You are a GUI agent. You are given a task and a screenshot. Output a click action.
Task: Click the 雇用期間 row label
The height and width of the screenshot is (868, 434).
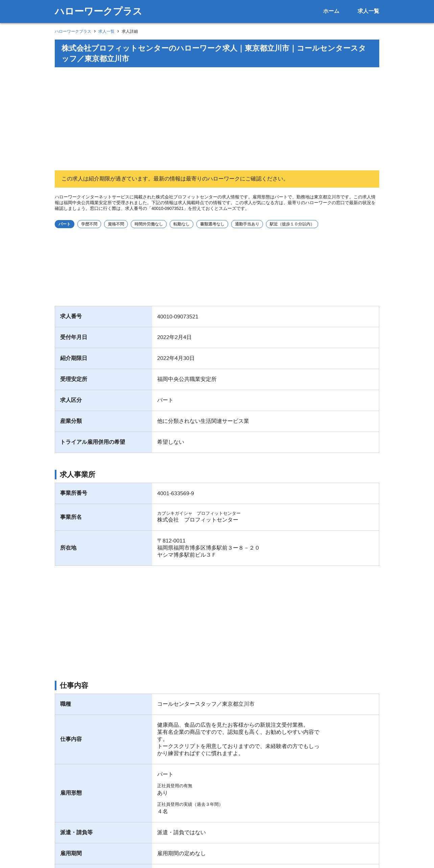71,853
